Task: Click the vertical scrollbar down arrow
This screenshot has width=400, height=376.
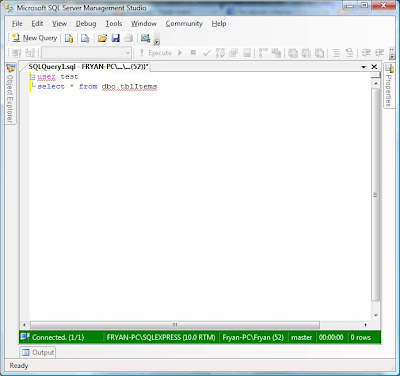Action: 376,315
